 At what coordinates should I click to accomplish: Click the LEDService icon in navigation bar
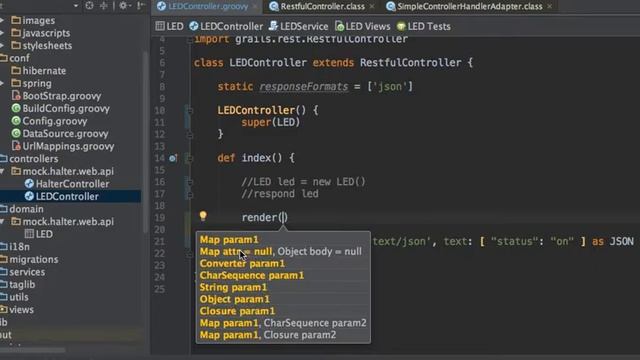[x=273, y=26]
